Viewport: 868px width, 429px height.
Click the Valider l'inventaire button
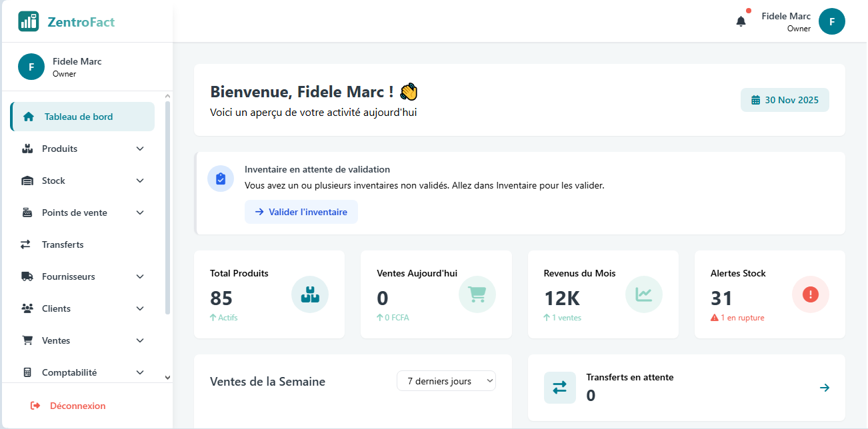click(301, 211)
